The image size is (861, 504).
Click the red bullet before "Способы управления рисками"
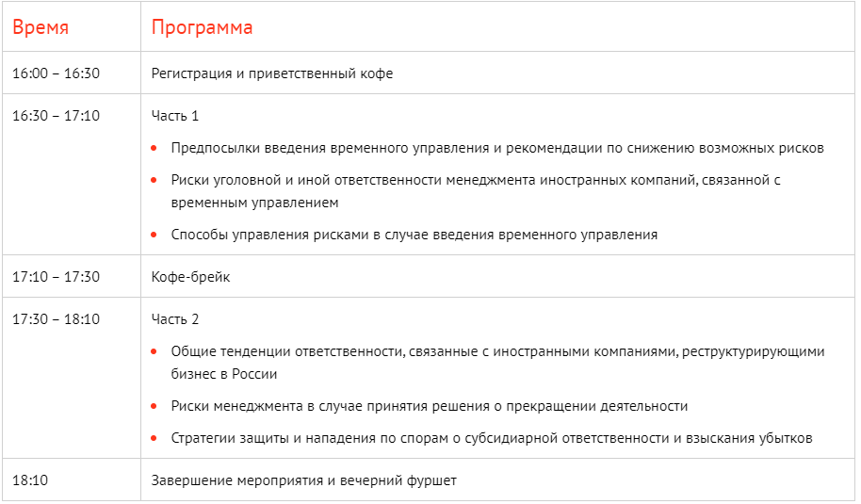pyautogui.click(x=155, y=235)
